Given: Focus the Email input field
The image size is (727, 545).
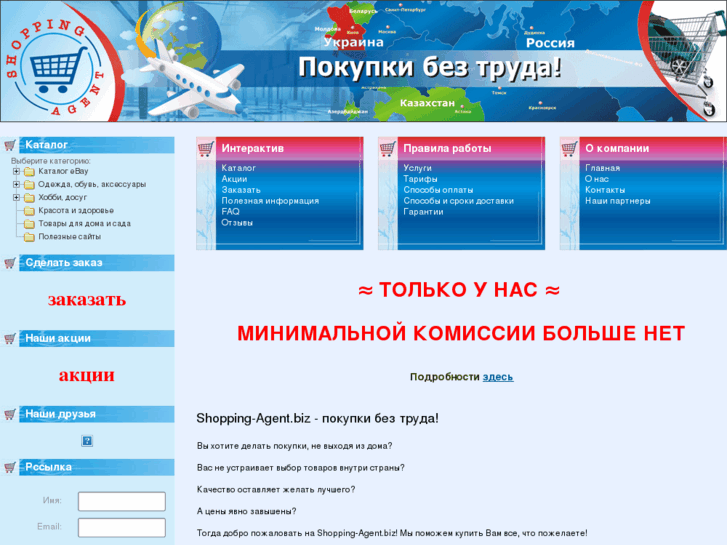Looking at the screenshot, I should click(x=122, y=527).
